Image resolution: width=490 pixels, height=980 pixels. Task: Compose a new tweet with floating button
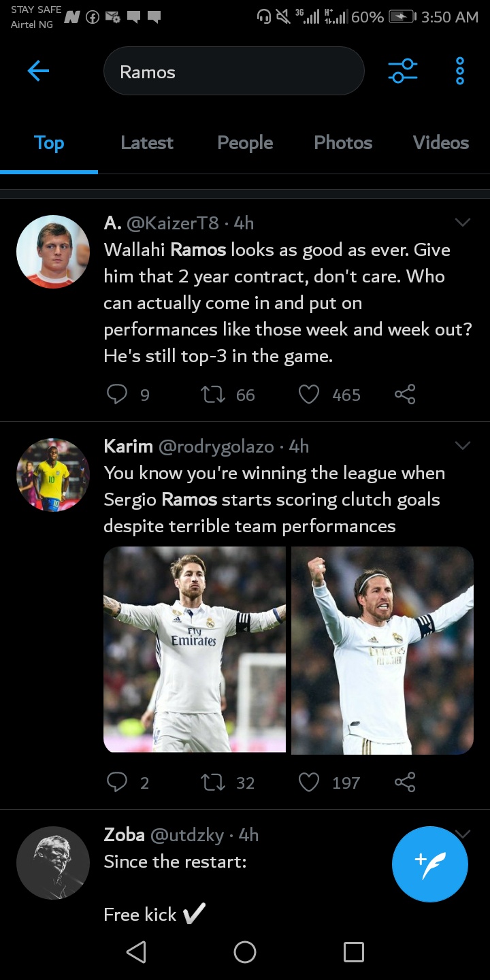[430, 864]
